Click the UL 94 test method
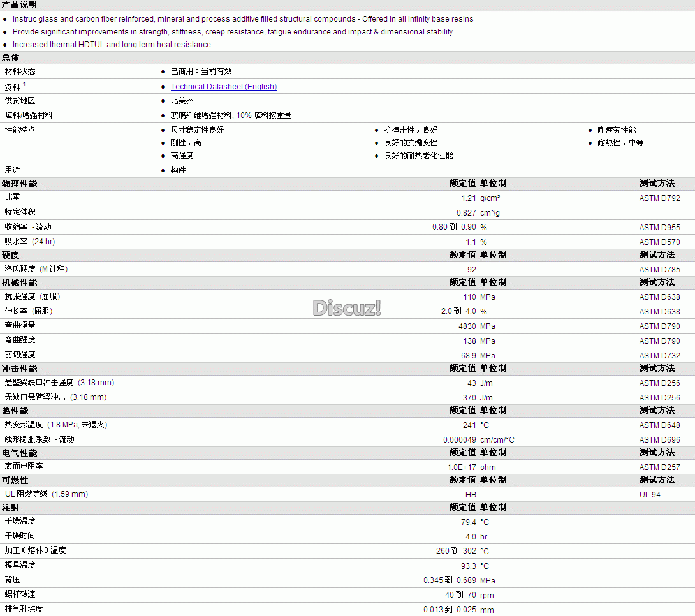695x616 pixels. pos(650,495)
